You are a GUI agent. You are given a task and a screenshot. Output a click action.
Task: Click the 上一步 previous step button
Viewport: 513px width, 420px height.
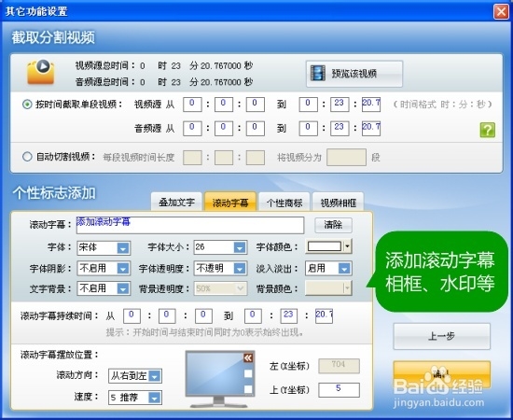pyautogui.click(x=442, y=336)
